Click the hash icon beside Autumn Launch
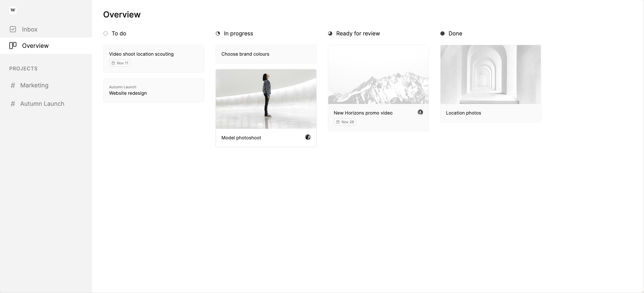The height and width of the screenshot is (293, 644). (13, 104)
